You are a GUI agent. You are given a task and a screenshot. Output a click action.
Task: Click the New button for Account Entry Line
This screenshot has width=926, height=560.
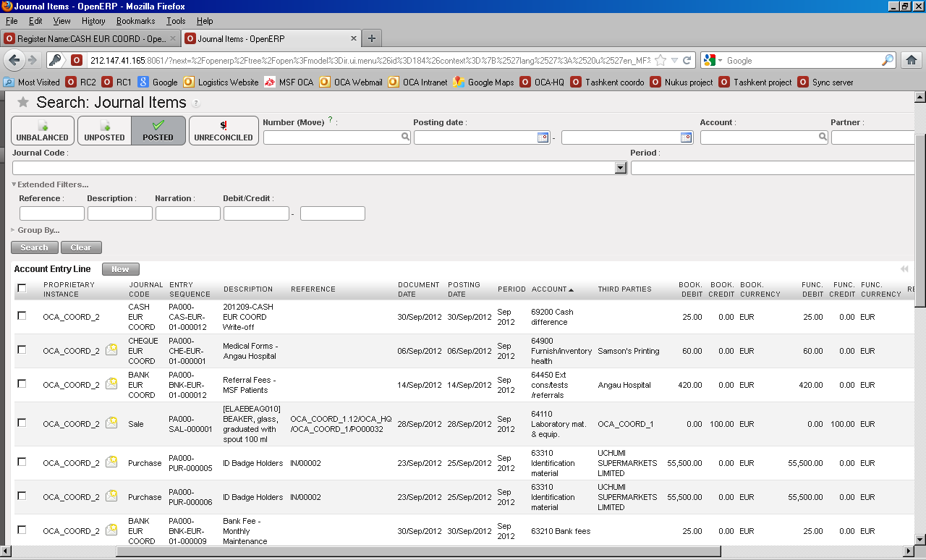[120, 269]
